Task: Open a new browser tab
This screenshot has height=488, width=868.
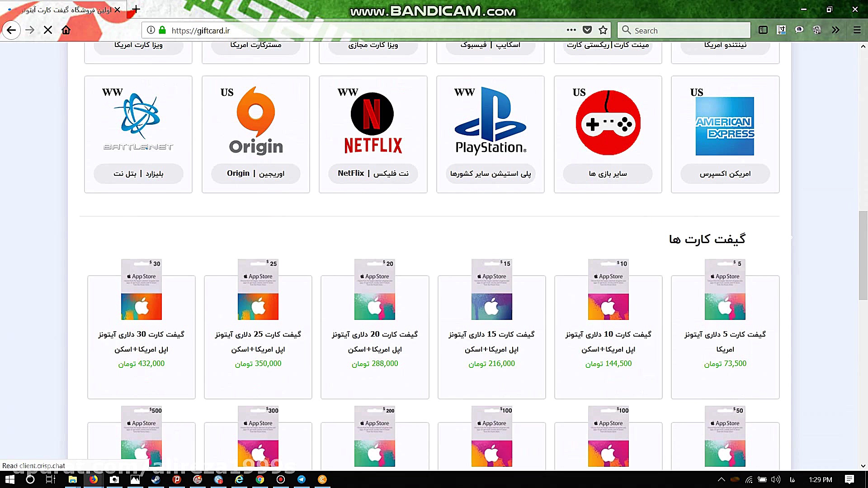Action: (x=136, y=9)
